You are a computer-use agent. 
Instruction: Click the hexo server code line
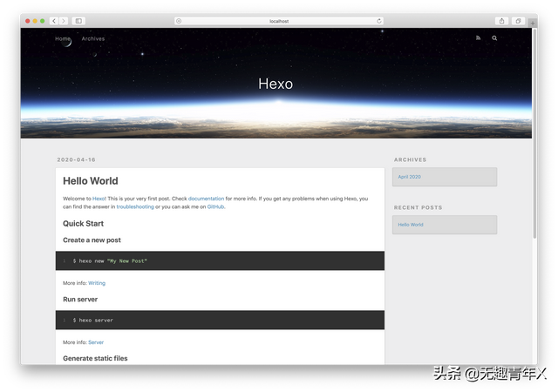pyautogui.click(x=93, y=321)
